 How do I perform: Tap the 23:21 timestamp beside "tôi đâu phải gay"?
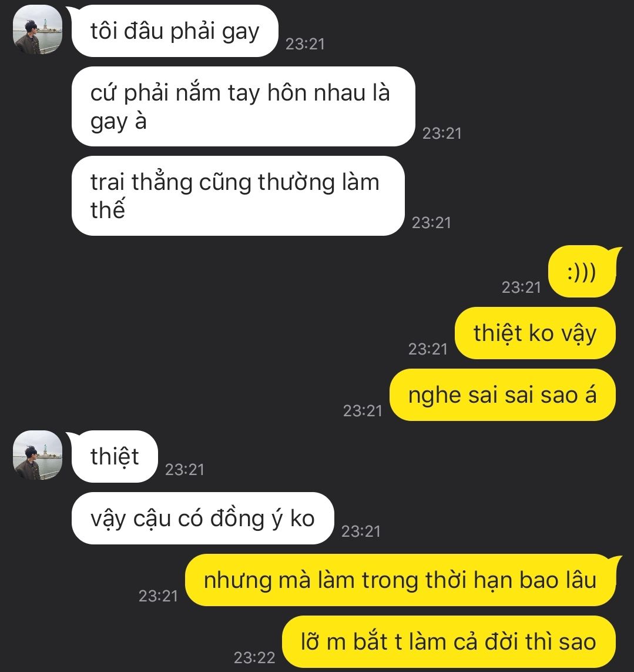(305, 44)
